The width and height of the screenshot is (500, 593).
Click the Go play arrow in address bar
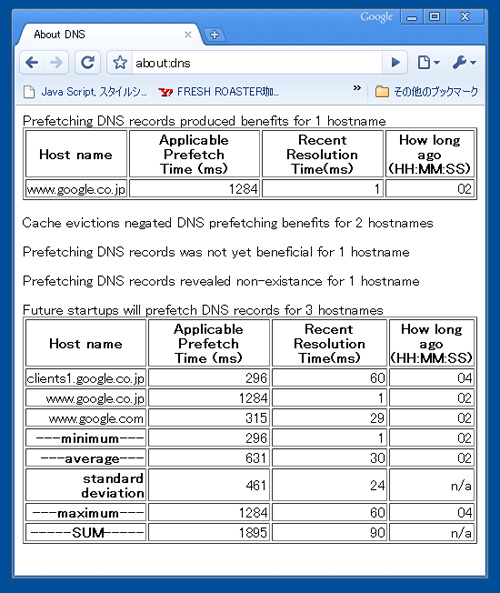[395, 62]
